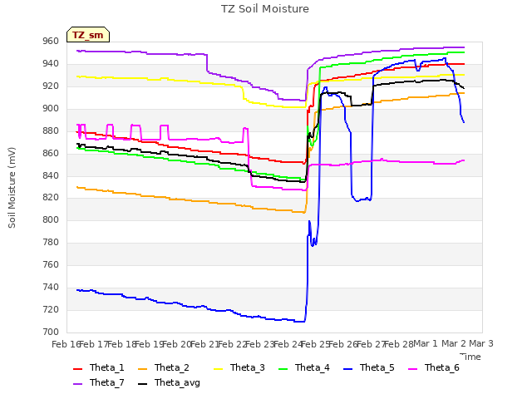Select the Theta_5 legend label

377,367
